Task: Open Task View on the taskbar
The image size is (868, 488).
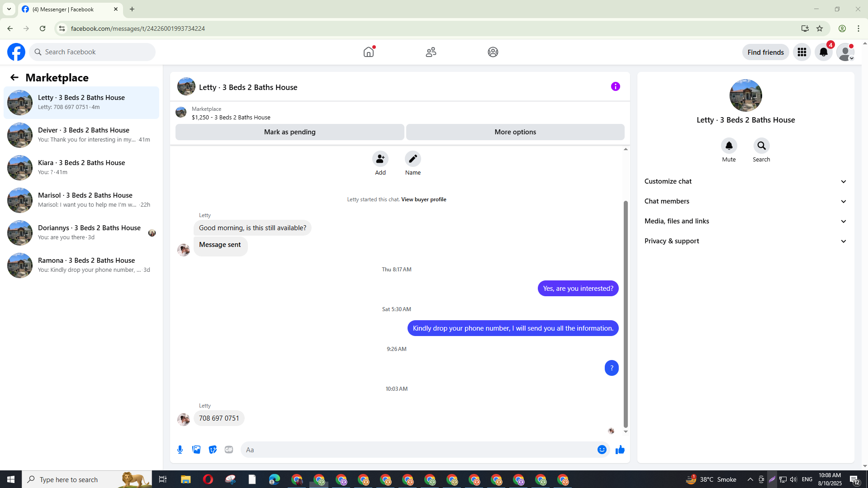Action: pos(163,479)
